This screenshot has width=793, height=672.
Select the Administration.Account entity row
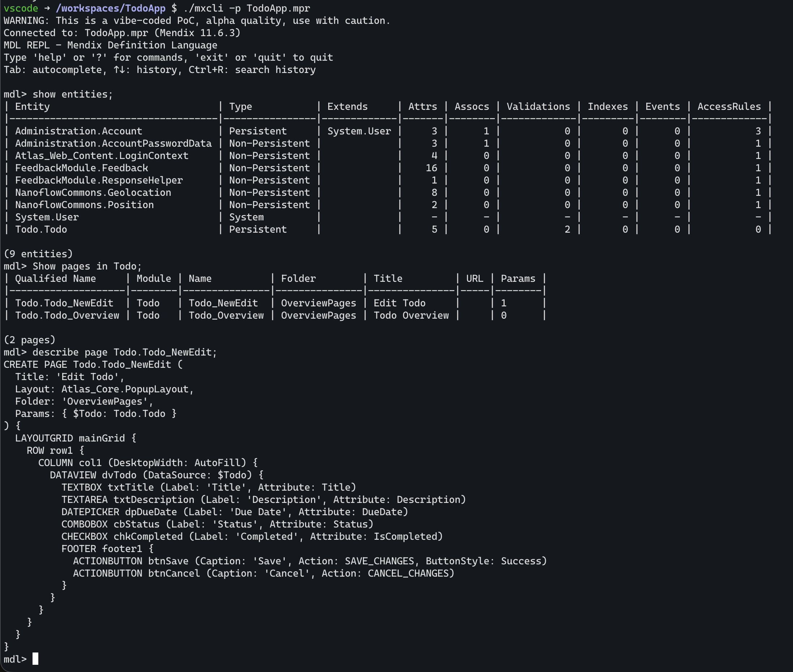click(x=388, y=131)
